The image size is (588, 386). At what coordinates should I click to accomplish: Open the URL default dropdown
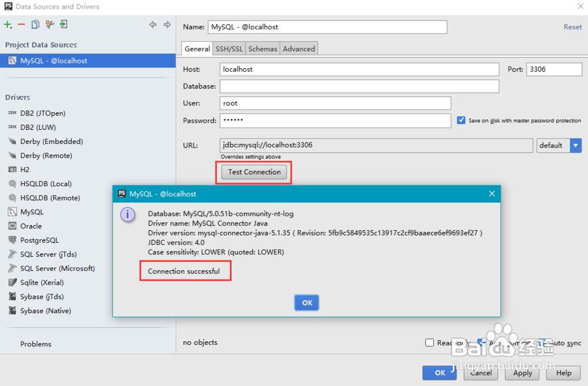(576, 145)
